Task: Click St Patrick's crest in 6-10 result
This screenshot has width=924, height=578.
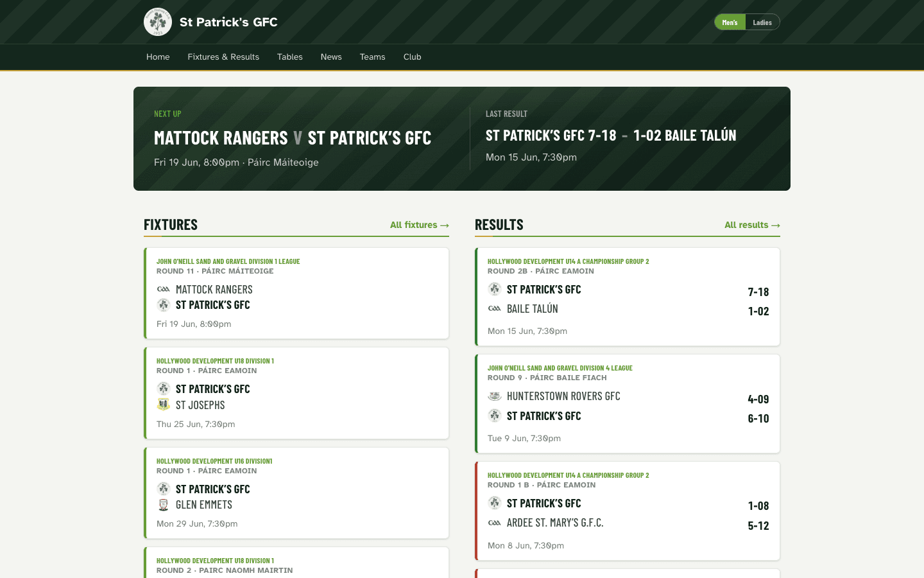Action: (x=495, y=416)
